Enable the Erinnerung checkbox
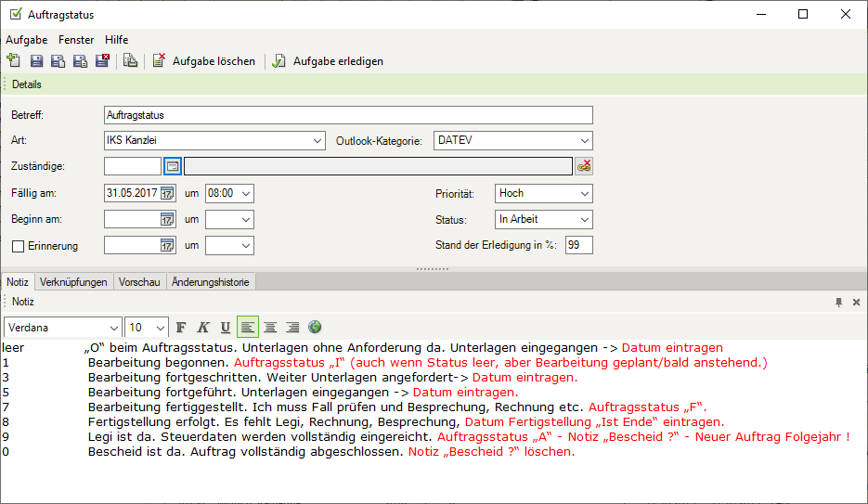 tap(18, 246)
